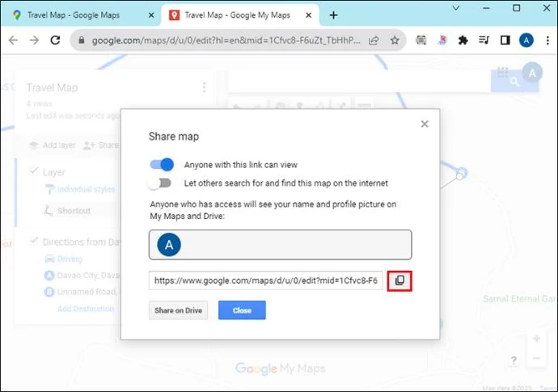Toggle the Directions from layer checkbox

pos(33,241)
